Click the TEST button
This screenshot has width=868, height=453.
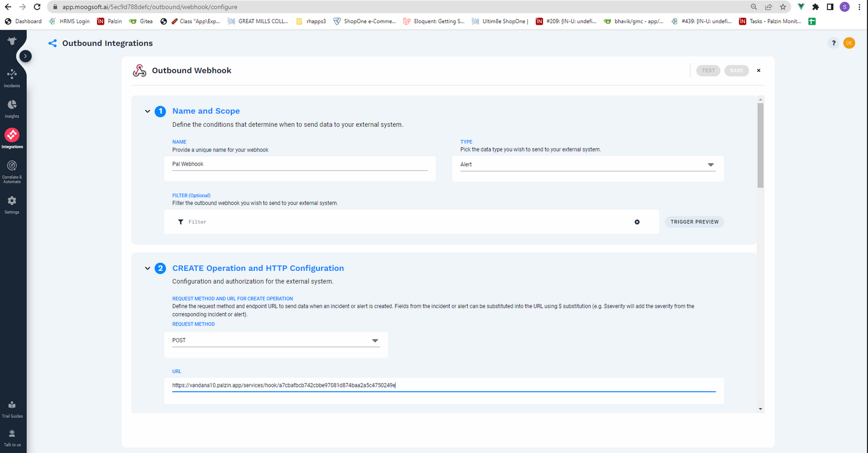pyautogui.click(x=708, y=70)
